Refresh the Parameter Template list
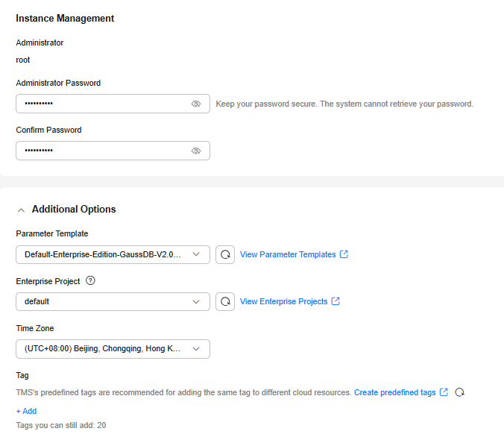The width and height of the screenshot is (504, 440). click(x=225, y=254)
